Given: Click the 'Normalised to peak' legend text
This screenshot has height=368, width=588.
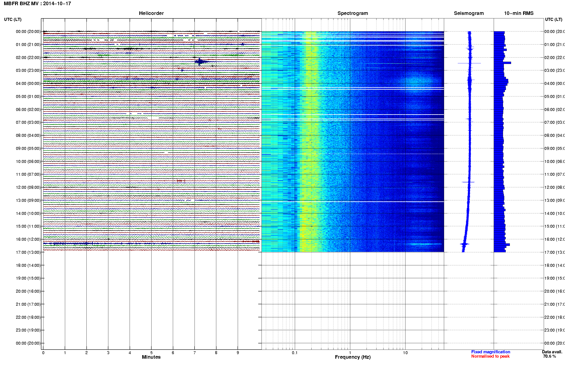Looking at the screenshot, I should click(490, 356).
